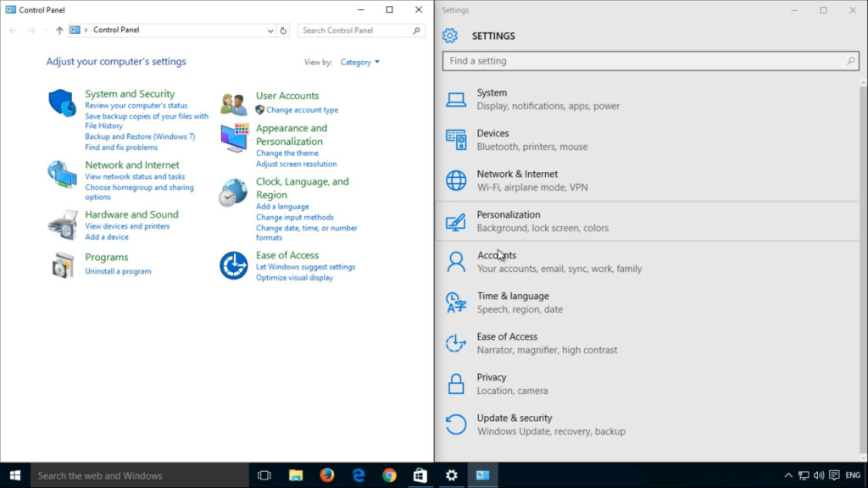868x488 pixels.
Task: Focus the Find a setting search box
Action: [x=650, y=61]
